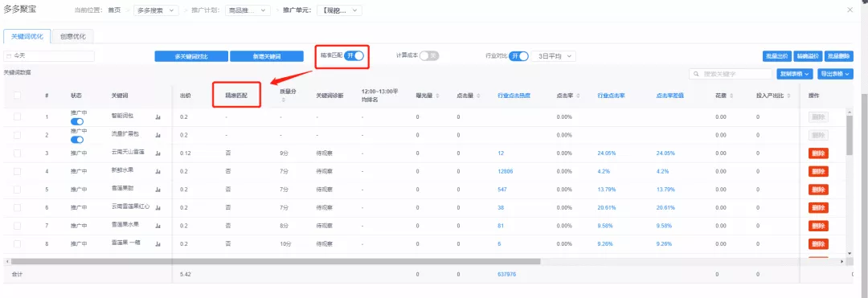Tick the checkbox for row 5 雪莲果甜

point(17,190)
